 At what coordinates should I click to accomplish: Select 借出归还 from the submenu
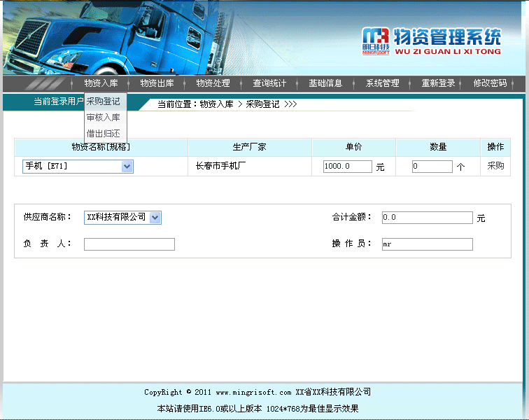[x=105, y=134]
